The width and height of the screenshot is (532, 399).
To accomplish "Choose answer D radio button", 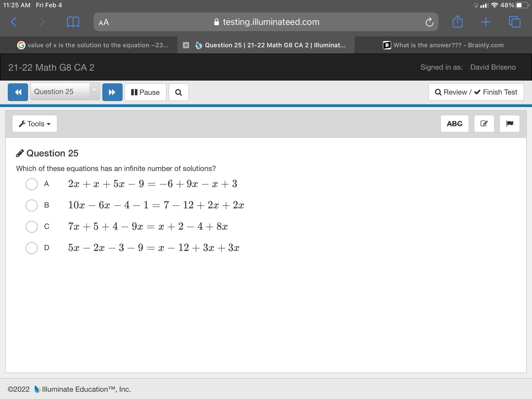I will click(32, 248).
